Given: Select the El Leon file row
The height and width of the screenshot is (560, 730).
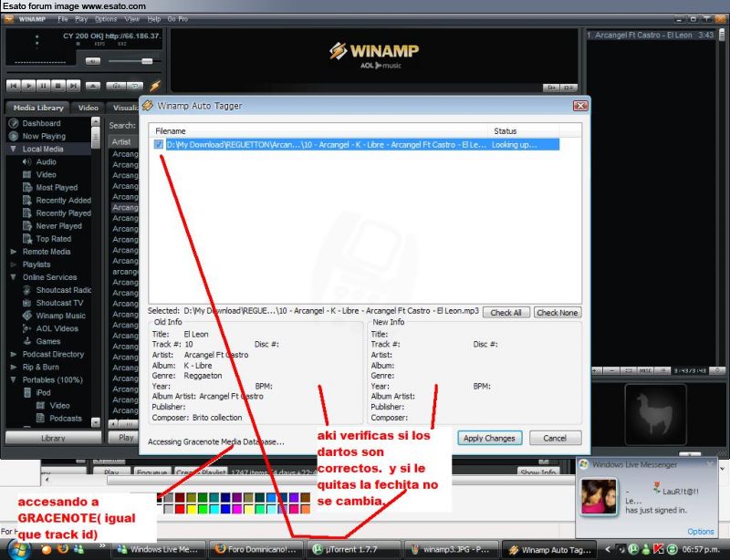Looking at the screenshot, I should [x=355, y=145].
